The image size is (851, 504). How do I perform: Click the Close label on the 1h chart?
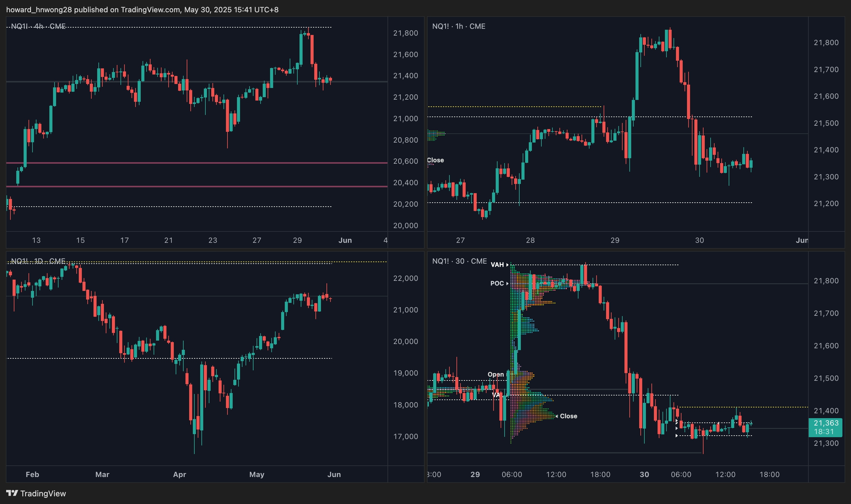435,160
